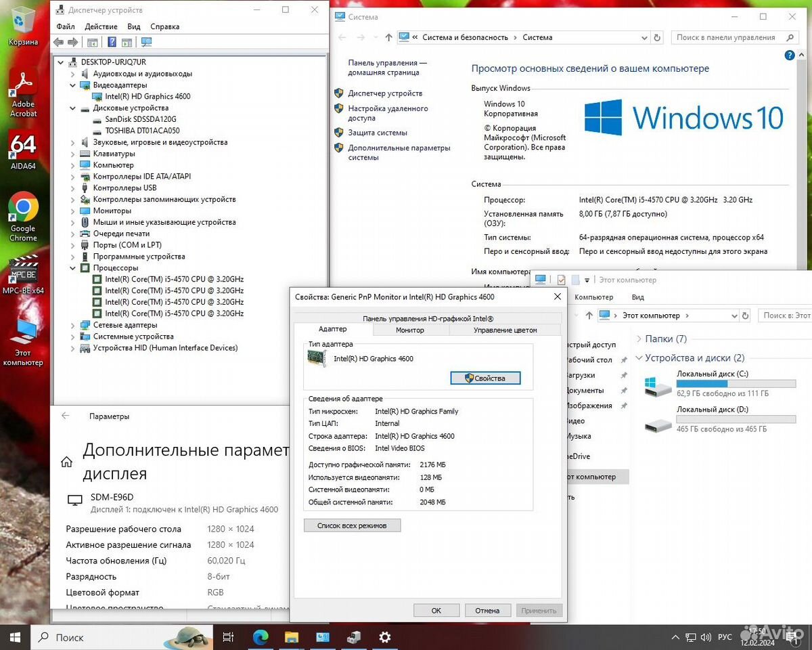Collapse the Процессоры tree node
Image resolution: width=812 pixels, height=650 pixels.
[x=72, y=268]
